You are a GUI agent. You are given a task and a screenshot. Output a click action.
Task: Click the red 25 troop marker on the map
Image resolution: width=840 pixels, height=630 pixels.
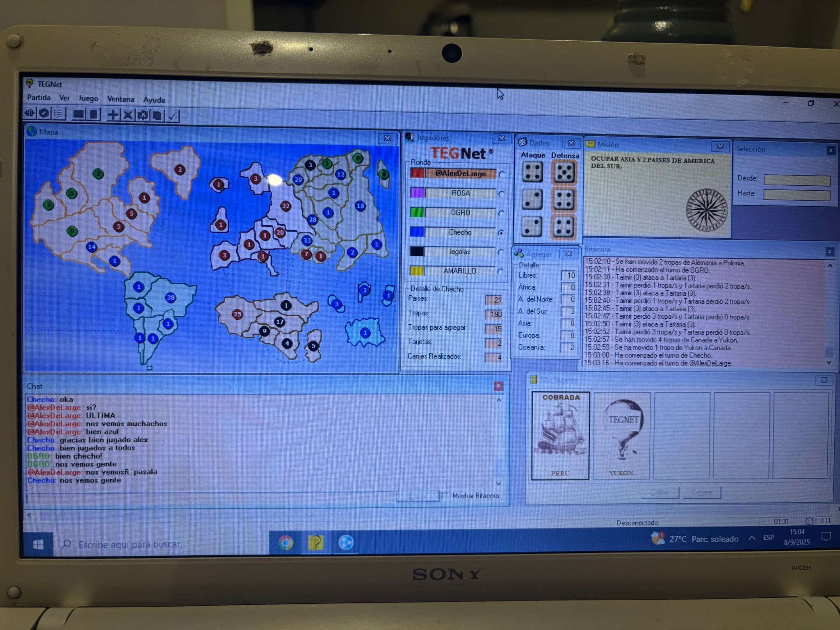tap(237, 315)
